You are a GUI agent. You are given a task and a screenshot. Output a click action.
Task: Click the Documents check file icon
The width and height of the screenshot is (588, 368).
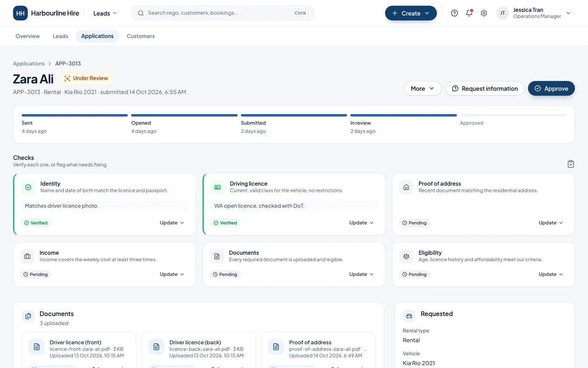217,256
